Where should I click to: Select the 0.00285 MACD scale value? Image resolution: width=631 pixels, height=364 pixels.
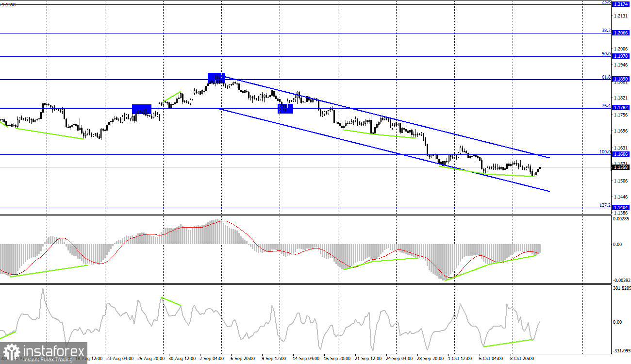(622, 219)
